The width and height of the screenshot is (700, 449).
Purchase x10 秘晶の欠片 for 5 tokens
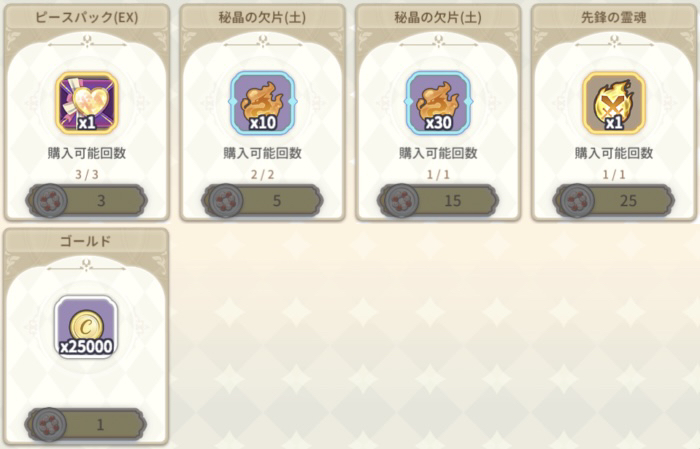(262, 200)
